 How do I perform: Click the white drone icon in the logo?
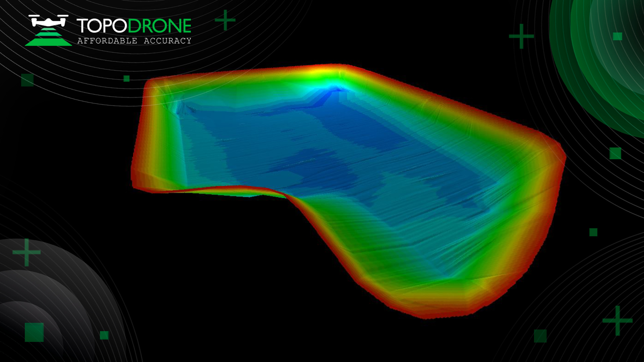click(x=49, y=21)
